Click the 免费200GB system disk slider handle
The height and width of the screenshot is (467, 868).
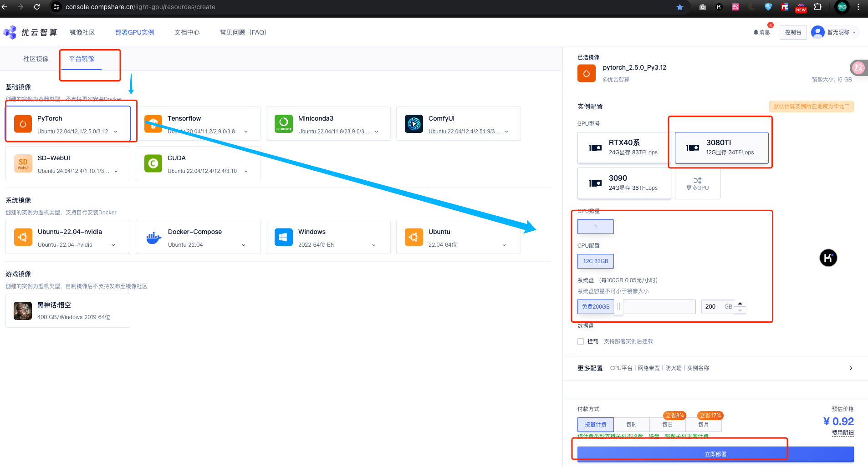click(618, 307)
